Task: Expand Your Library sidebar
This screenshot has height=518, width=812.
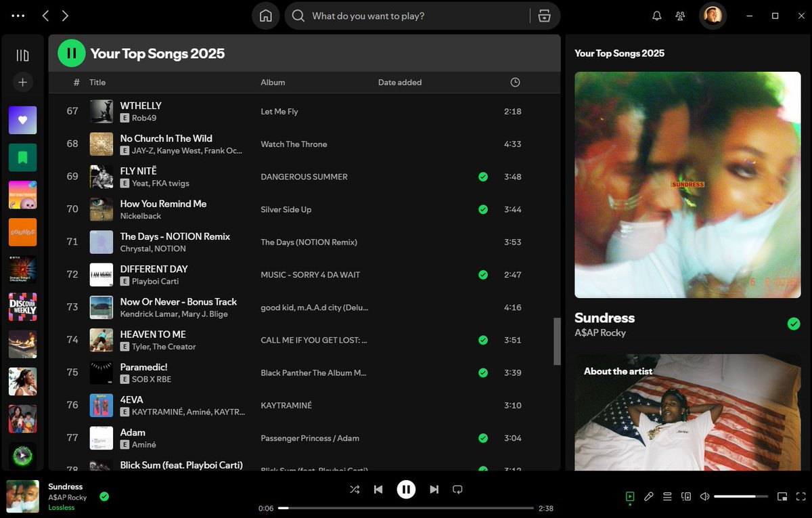Action: pos(22,56)
